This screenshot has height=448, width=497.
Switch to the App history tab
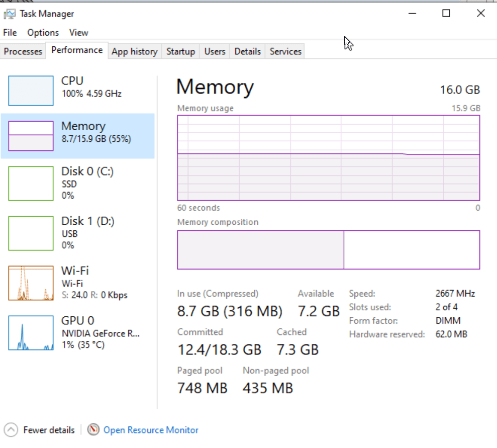pos(135,51)
